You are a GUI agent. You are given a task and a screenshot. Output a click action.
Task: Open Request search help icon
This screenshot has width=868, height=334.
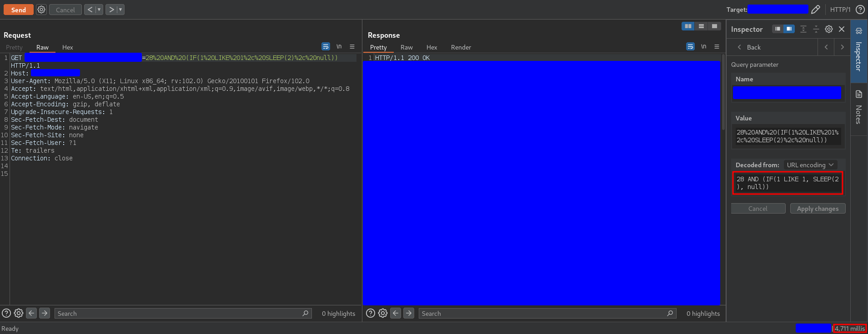[6, 313]
